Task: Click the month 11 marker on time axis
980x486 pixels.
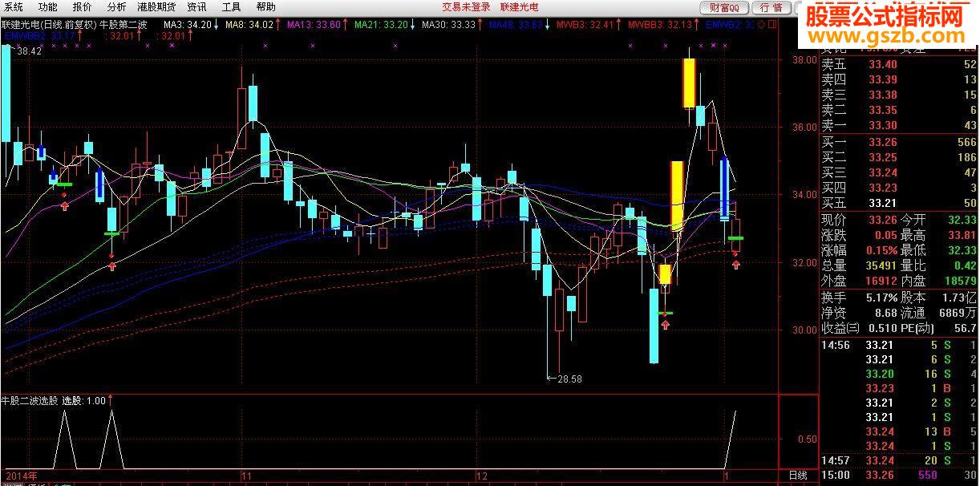Action: tap(246, 476)
